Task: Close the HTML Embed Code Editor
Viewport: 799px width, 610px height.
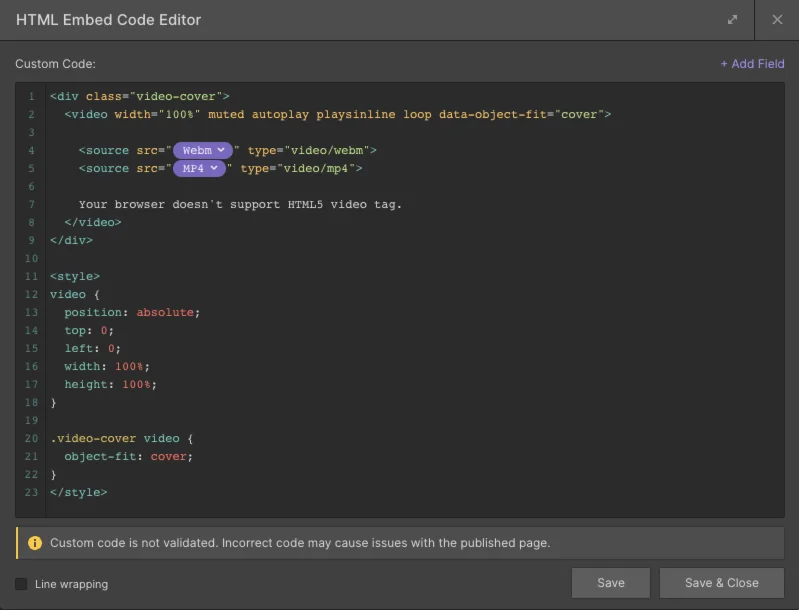Action: (777, 20)
